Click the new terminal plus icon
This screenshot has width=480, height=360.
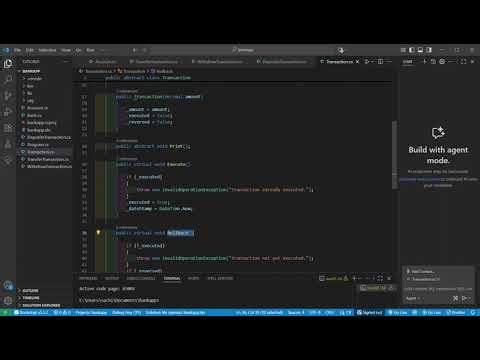point(355,278)
